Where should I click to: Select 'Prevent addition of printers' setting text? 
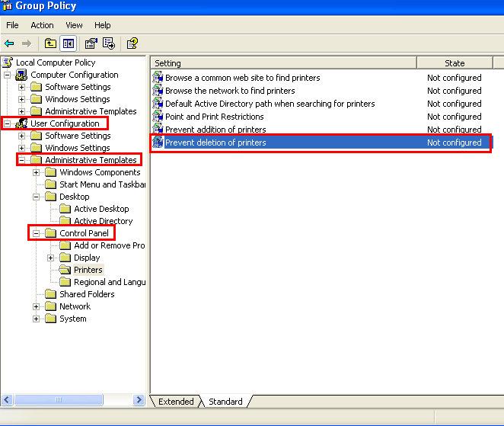tap(215, 130)
